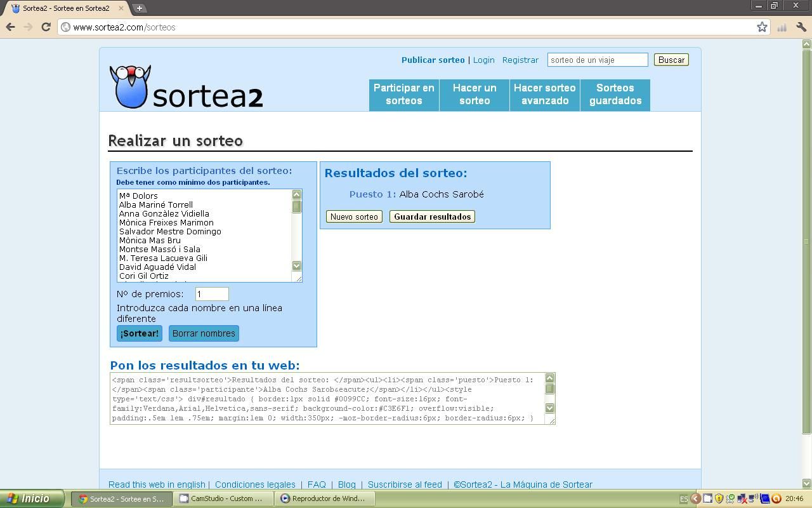The width and height of the screenshot is (812, 508).
Task: Bookmark the page with the star icon
Action: coord(762,27)
